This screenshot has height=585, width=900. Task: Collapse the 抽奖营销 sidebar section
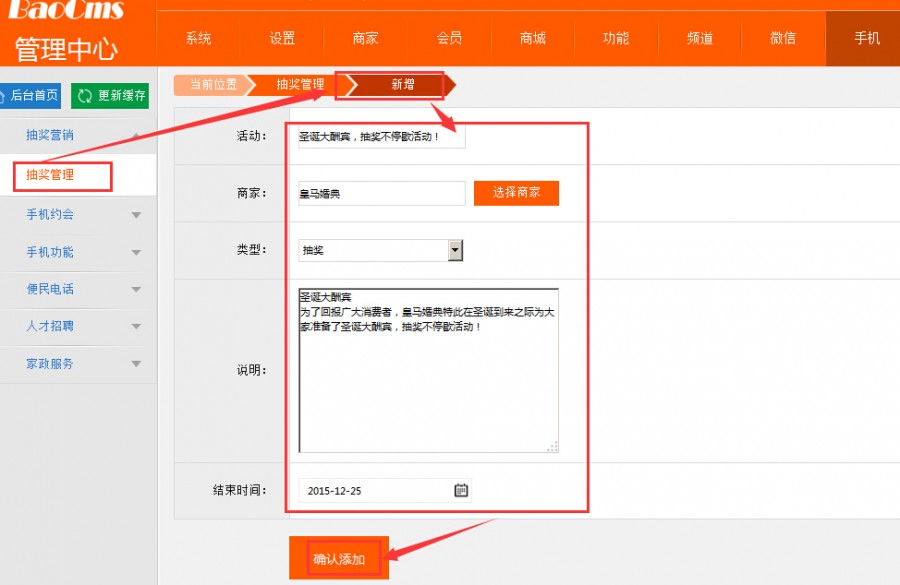click(x=78, y=135)
